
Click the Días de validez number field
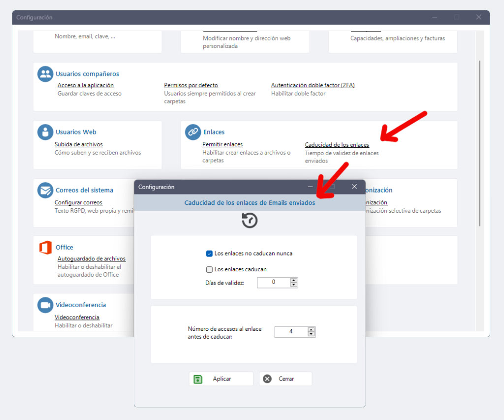(274, 283)
